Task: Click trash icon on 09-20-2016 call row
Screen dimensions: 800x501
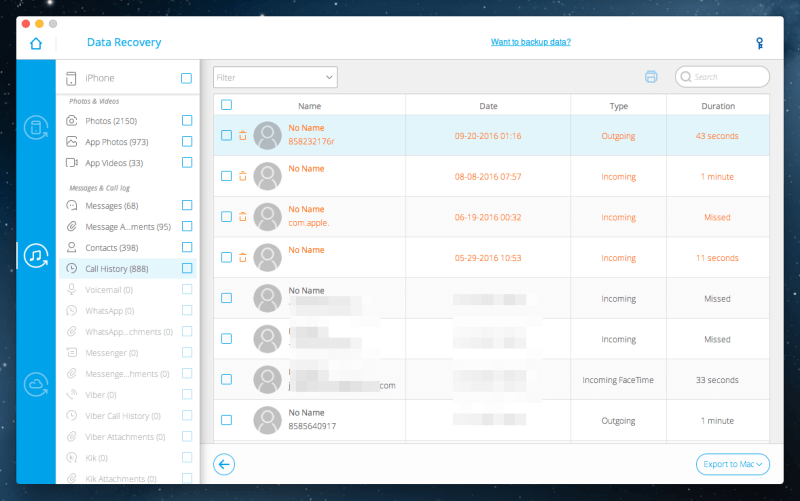Action: pyautogui.click(x=242, y=136)
